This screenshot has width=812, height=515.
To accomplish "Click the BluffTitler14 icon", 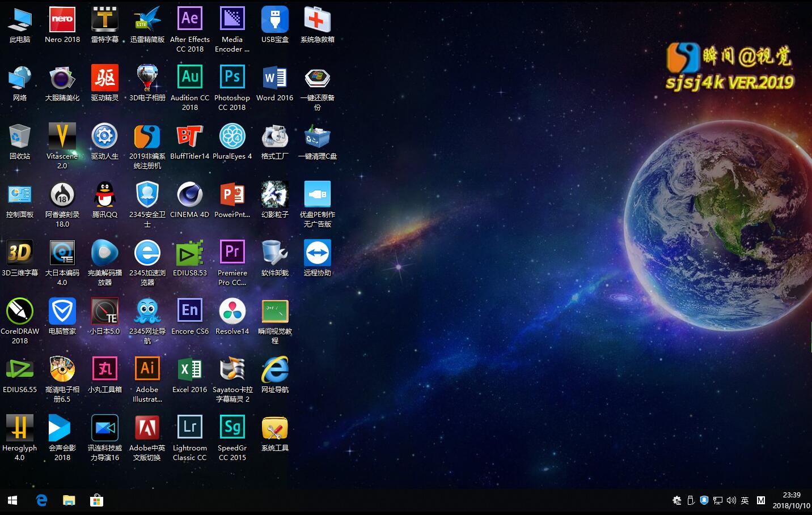I will pyautogui.click(x=190, y=136).
